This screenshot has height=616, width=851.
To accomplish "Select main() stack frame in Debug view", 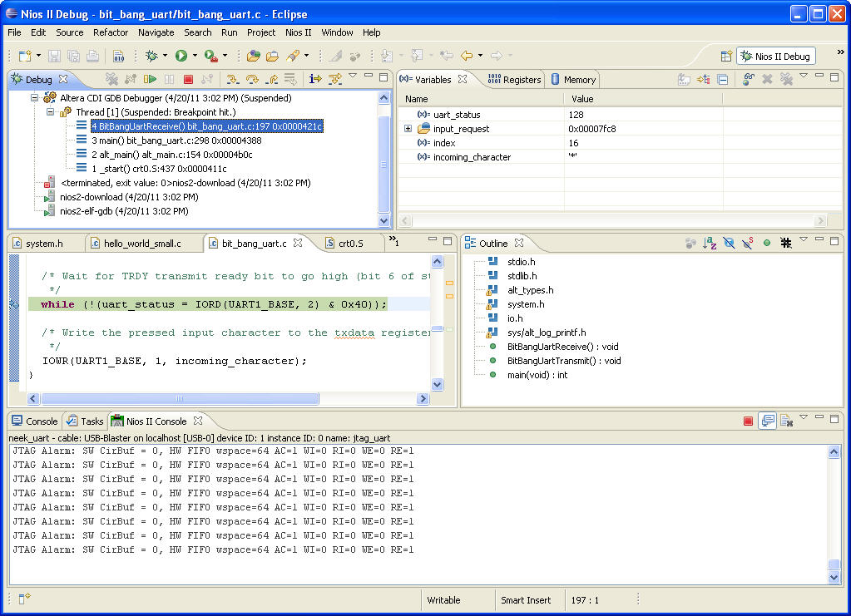I will point(176,140).
